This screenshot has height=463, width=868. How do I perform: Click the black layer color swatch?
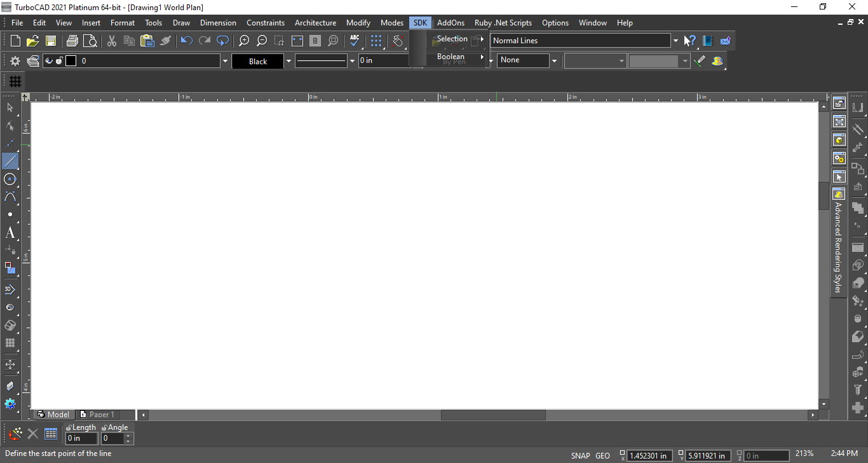coord(71,61)
